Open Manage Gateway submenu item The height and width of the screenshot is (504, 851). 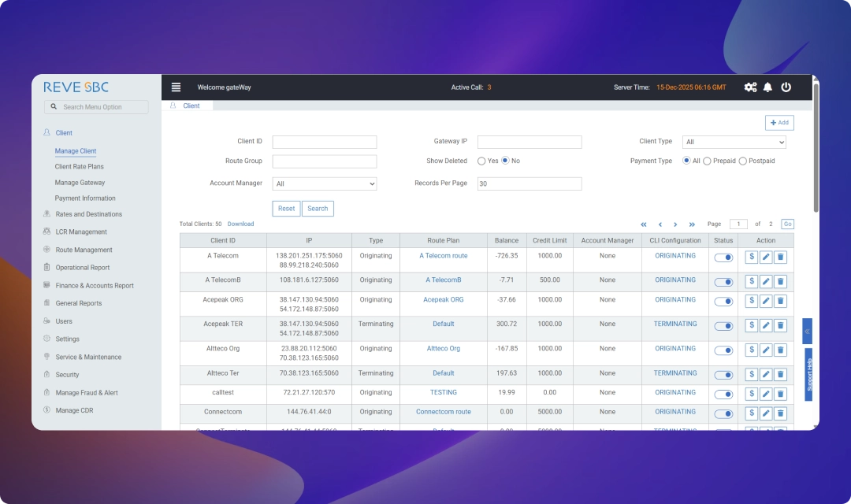[80, 183]
